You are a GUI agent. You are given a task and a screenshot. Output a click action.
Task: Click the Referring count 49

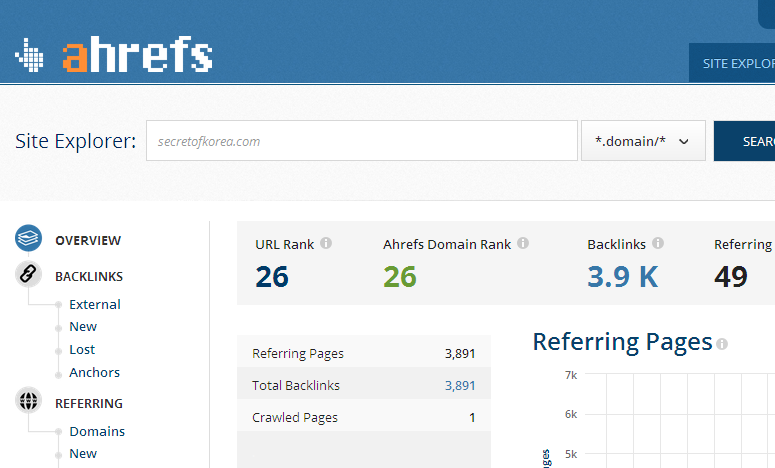pyautogui.click(x=731, y=277)
